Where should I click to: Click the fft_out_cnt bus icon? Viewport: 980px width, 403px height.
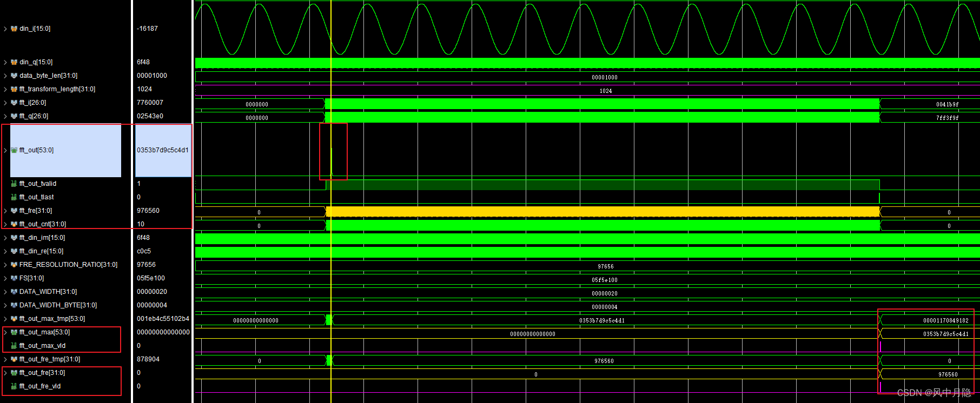(14, 224)
